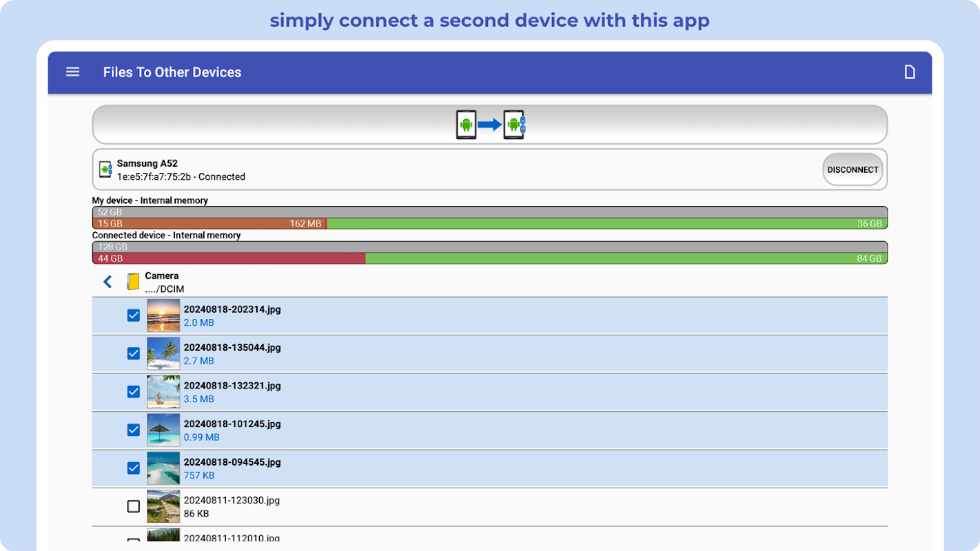Check the 20240811-123030.jpg checkbox

pyautogui.click(x=134, y=506)
